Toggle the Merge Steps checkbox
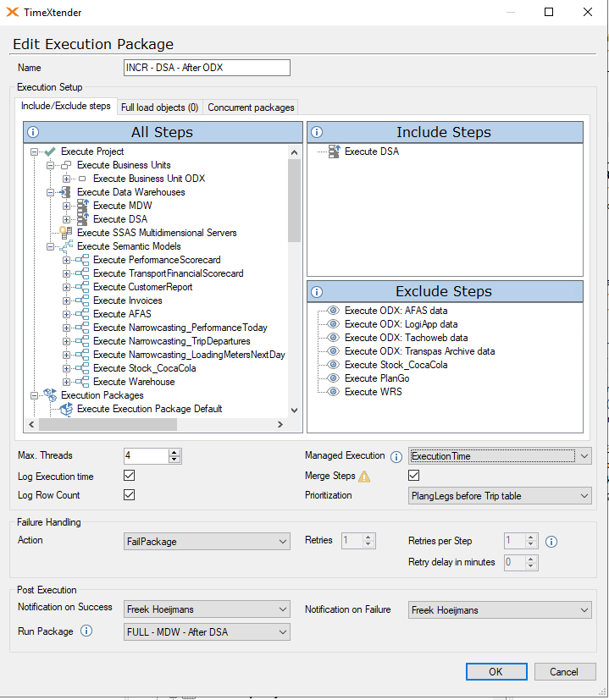Image resolution: width=609 pixels, height=700 pixels. click(x=413, y=476)
